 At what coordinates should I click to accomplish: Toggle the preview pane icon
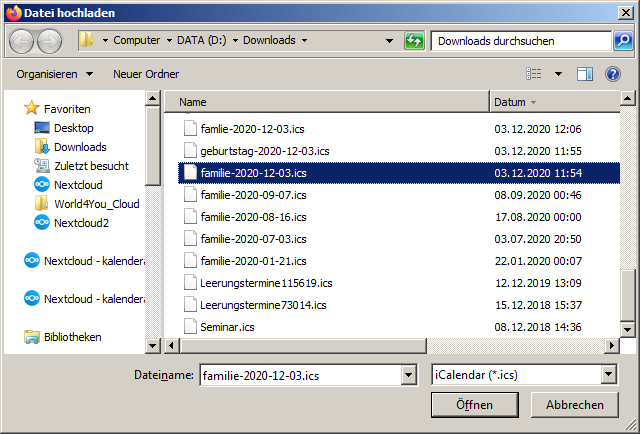585,74
